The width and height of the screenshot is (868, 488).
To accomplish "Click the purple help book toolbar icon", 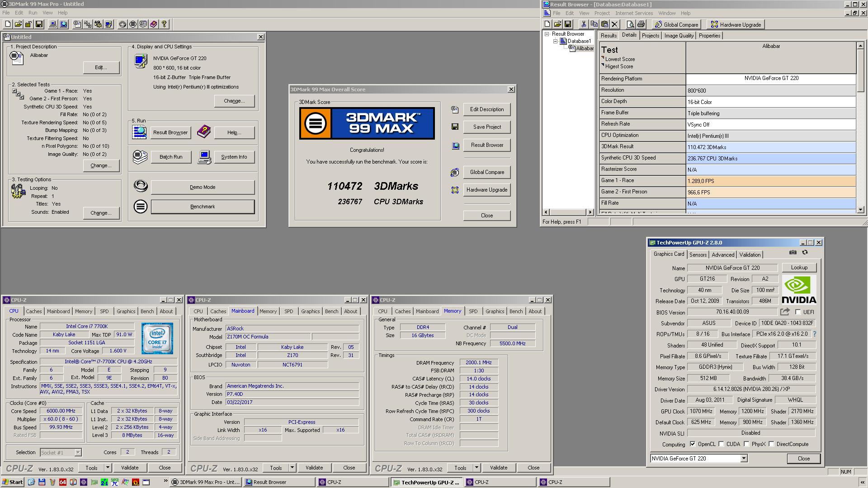I will (x=154, y=24).
